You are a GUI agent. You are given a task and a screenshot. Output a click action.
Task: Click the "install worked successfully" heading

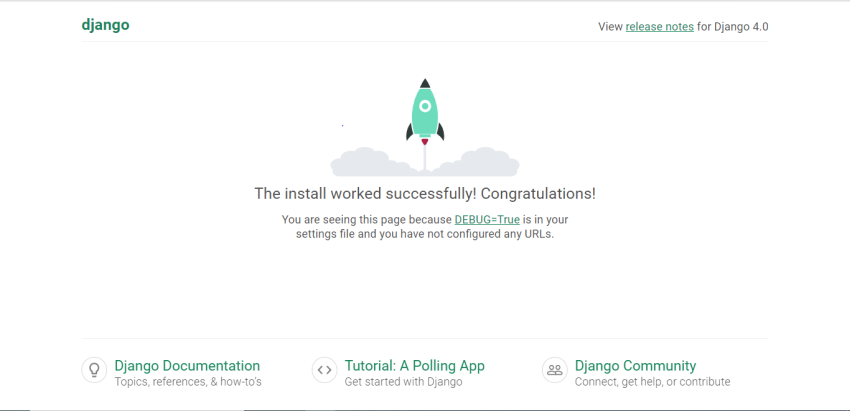coord(425,194)
